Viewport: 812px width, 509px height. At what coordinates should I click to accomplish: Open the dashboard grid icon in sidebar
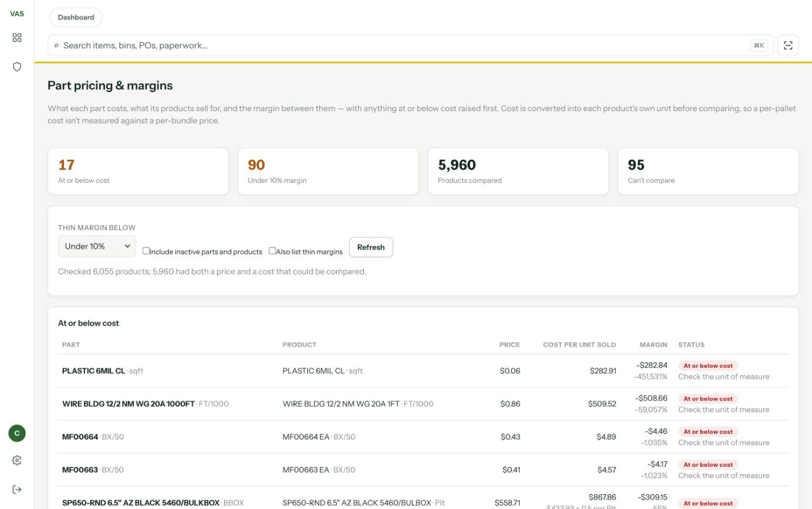point(17,38)
